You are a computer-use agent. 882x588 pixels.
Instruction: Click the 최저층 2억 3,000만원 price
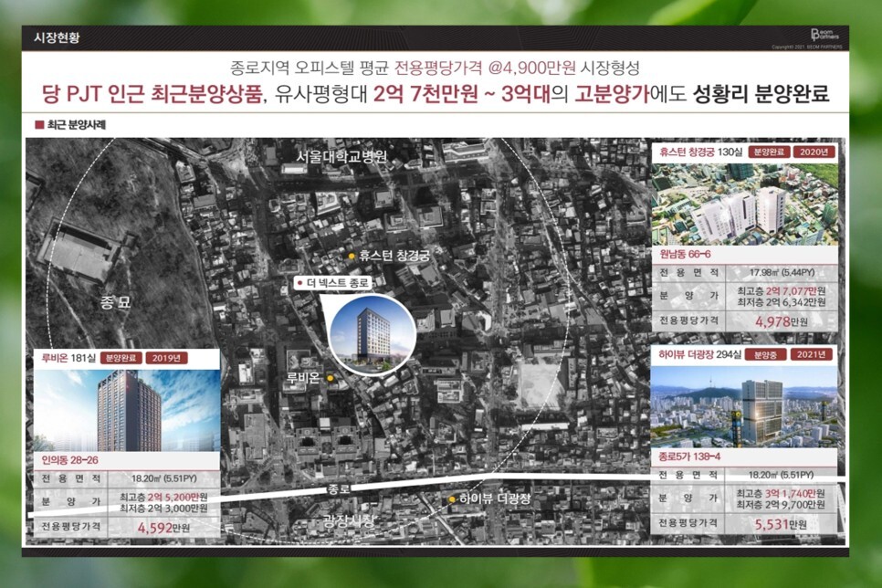[163, 509]
